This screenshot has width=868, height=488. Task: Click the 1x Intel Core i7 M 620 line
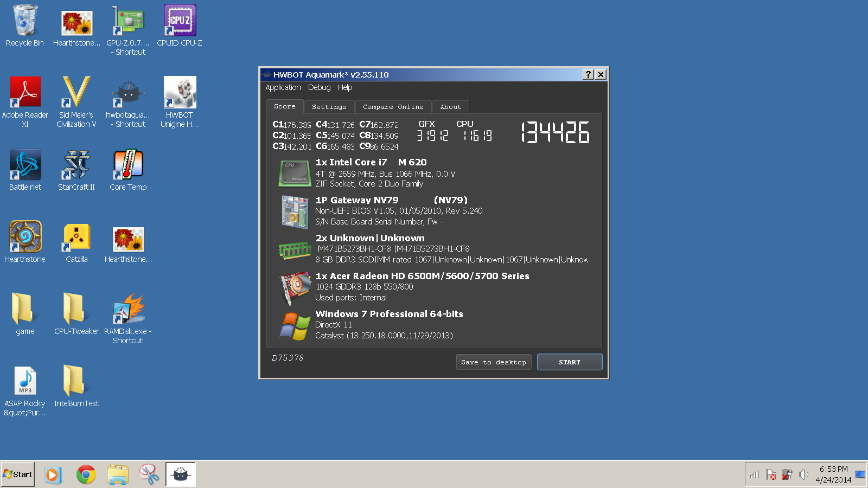coord(371,162)
